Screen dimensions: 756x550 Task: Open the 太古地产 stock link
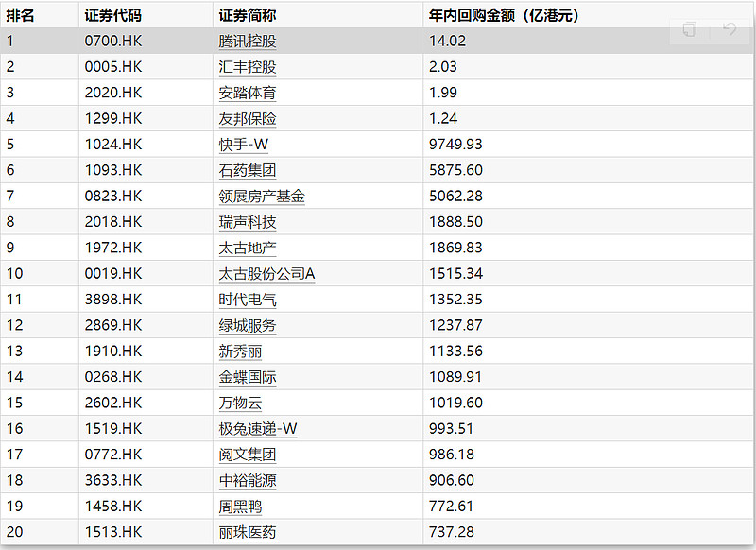coord(248,248)
